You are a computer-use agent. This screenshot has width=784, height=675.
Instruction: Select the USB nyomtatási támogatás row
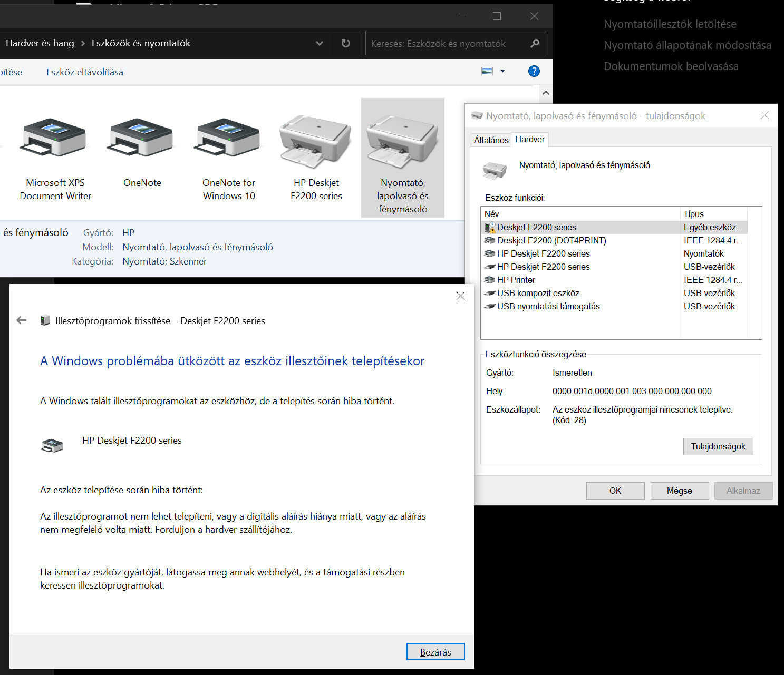click(x=615, y=306)
